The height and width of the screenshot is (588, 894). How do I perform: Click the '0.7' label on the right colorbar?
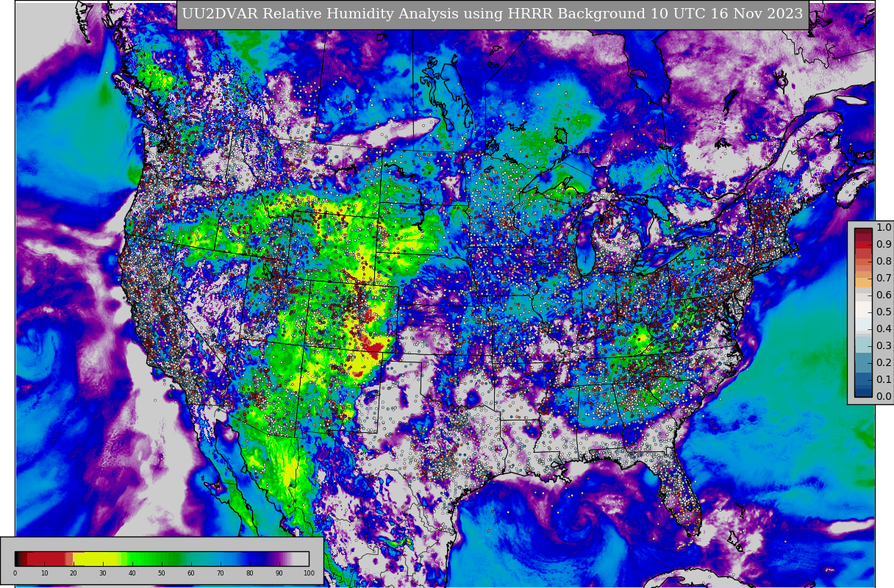(884, 279)
